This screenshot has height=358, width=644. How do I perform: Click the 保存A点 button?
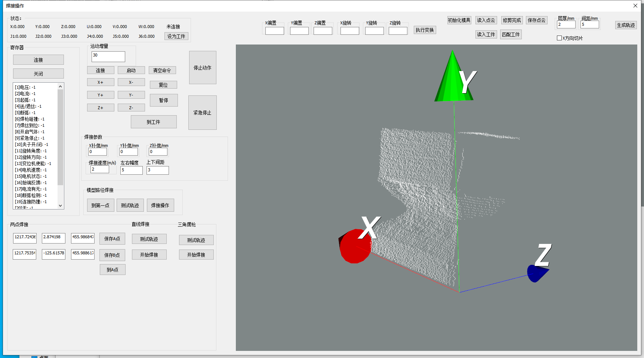(112, 239)
